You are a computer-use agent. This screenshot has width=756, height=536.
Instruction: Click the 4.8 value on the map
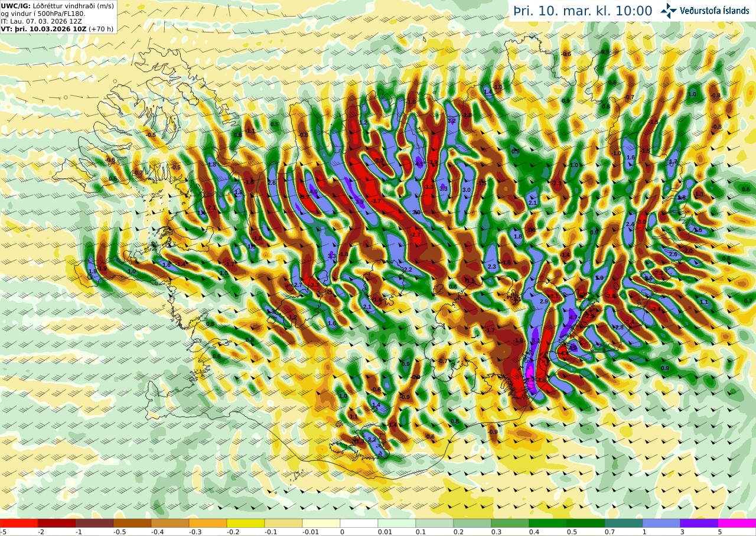[x=542, y=380]
